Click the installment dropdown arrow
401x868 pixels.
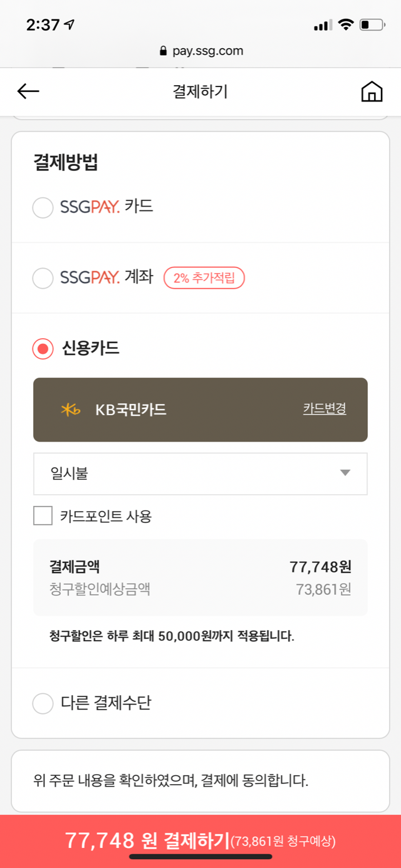(345, 473)
